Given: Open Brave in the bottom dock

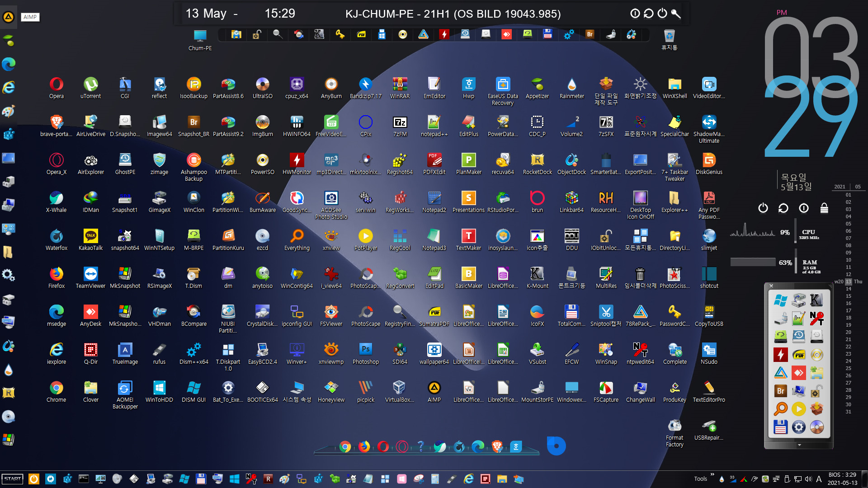Looking at the screenshot, I should (497, 447).
